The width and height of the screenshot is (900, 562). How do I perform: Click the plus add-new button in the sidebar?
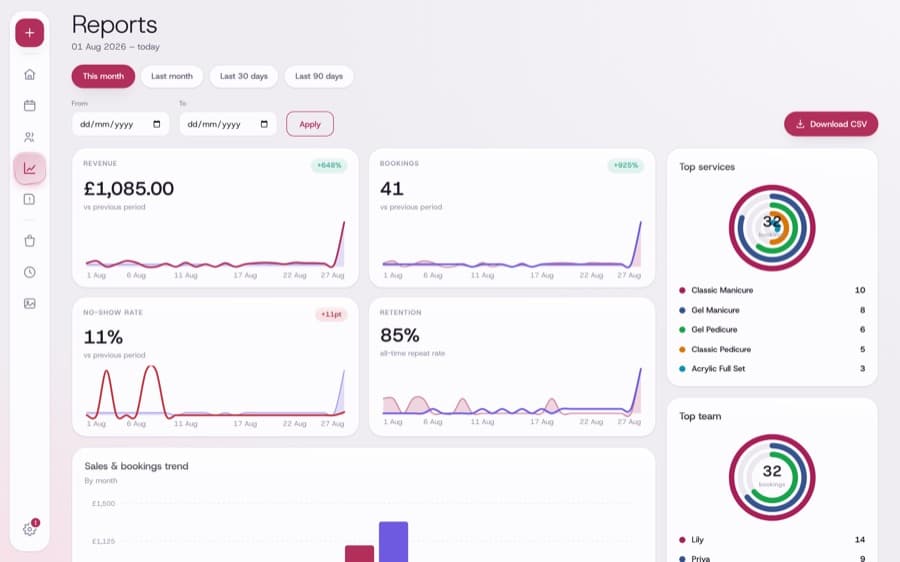(x=29, y=33)
